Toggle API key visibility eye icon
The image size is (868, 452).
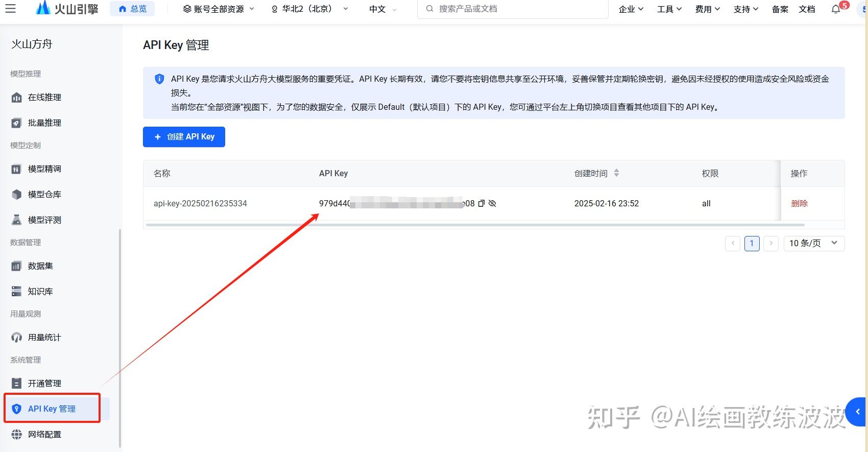point(492,203)
